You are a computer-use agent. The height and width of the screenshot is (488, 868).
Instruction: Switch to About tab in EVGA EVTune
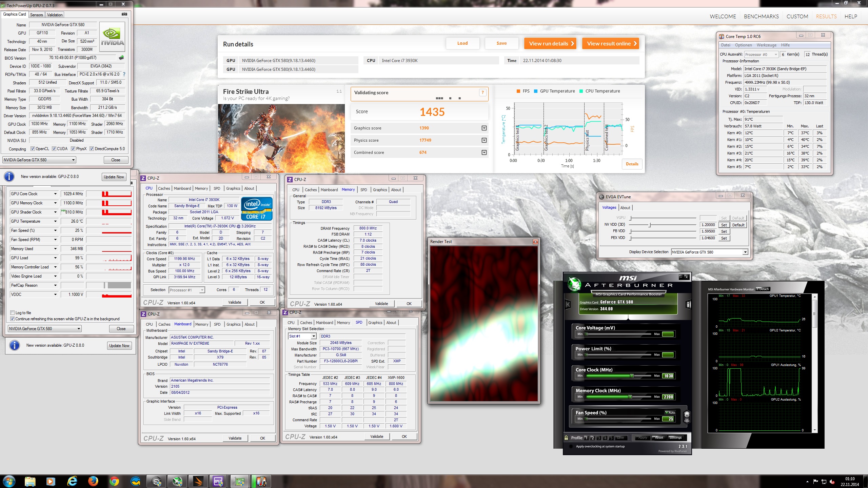point(625,208)
